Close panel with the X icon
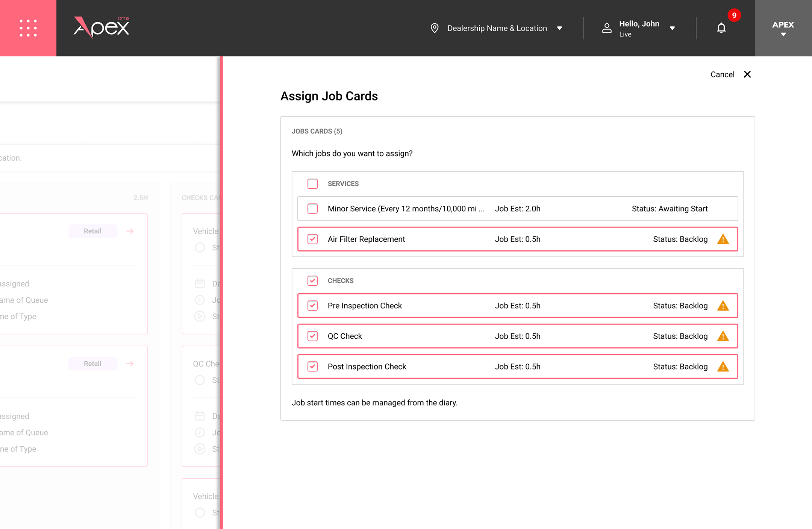812x529 pixels. pos(747,74)
